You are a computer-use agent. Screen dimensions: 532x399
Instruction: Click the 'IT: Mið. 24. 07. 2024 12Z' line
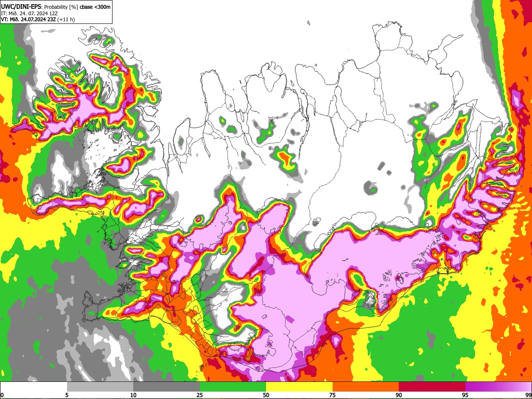point(29,13)
